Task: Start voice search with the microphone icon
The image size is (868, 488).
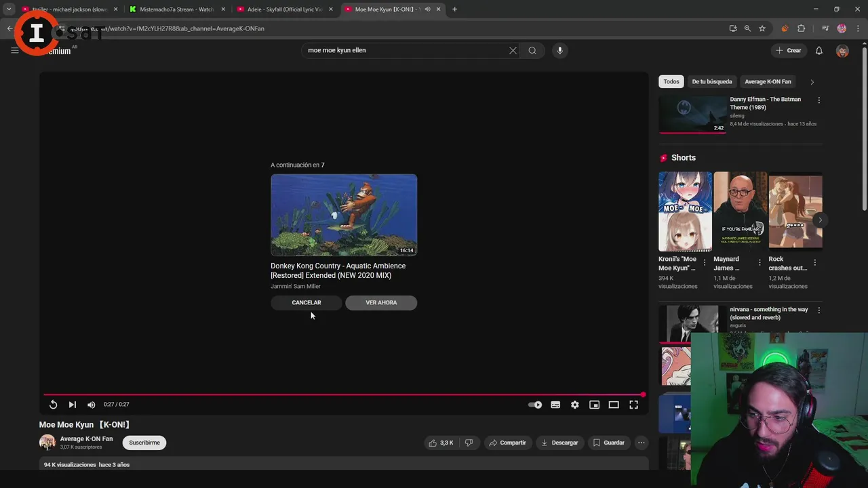Action: pyautogui.click(x=559, y=50)
